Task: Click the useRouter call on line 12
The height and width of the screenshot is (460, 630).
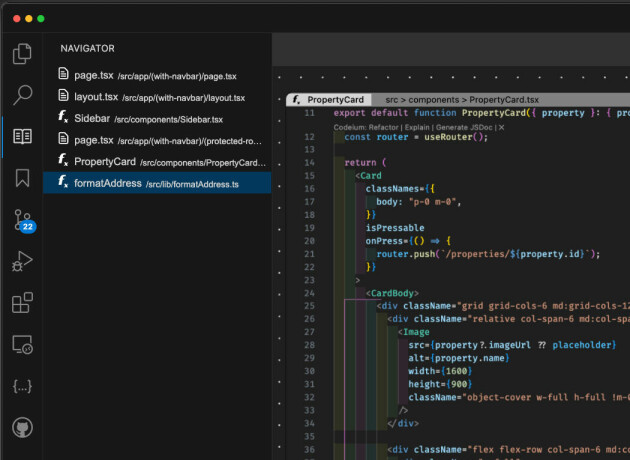Action: [456, 137]
